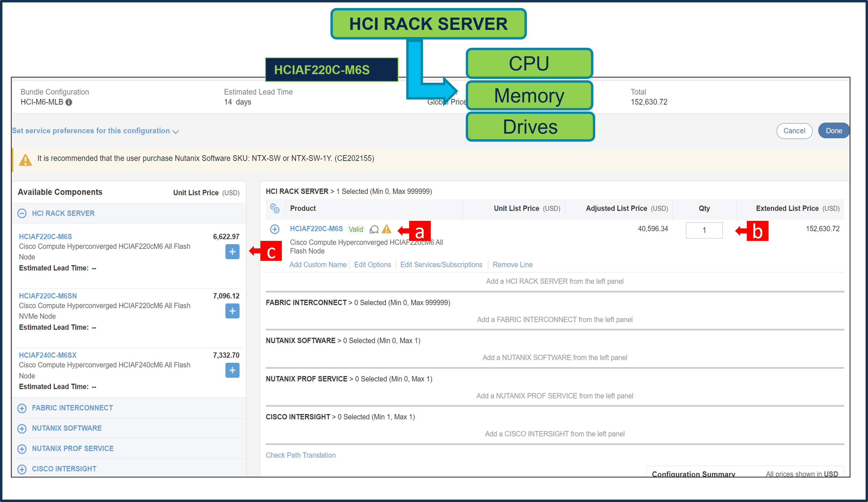Click the warning triangle icon in the recommendation banner

tap(25, 160)
